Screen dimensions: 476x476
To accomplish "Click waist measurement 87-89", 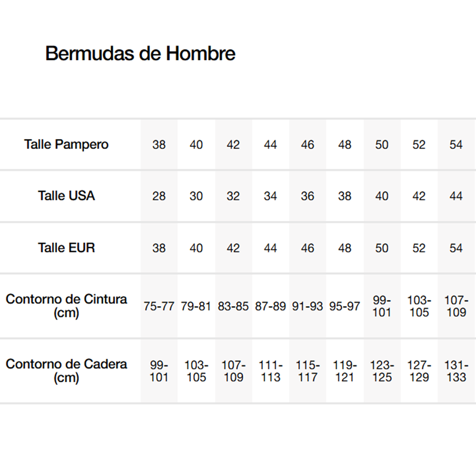I will click(x=270, y=306).
